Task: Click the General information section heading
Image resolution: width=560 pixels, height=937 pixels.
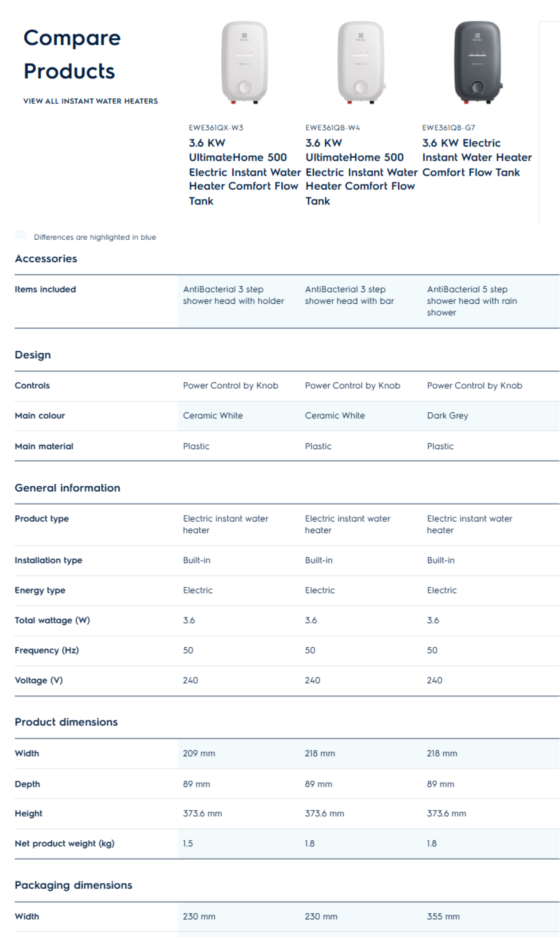Action: point(68,488)
